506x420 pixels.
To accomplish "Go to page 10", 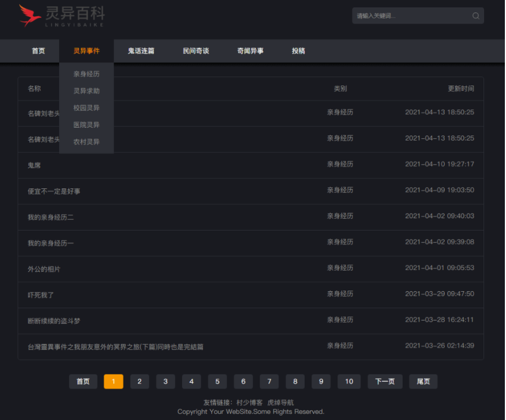I will coord(349,382).
